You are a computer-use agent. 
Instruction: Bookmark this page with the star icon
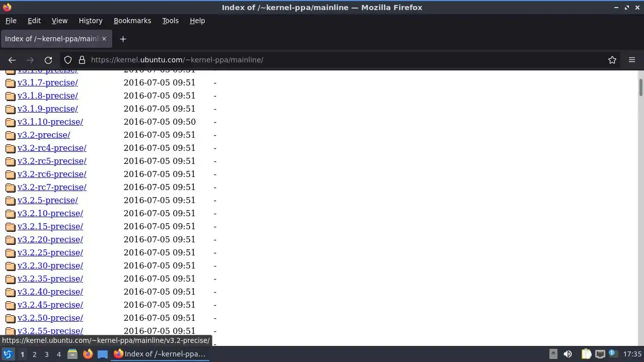[612, 60]
